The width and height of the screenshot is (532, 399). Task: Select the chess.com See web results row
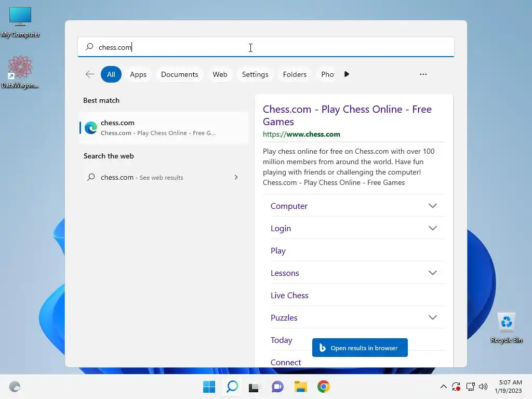click(x=164, y=178)
